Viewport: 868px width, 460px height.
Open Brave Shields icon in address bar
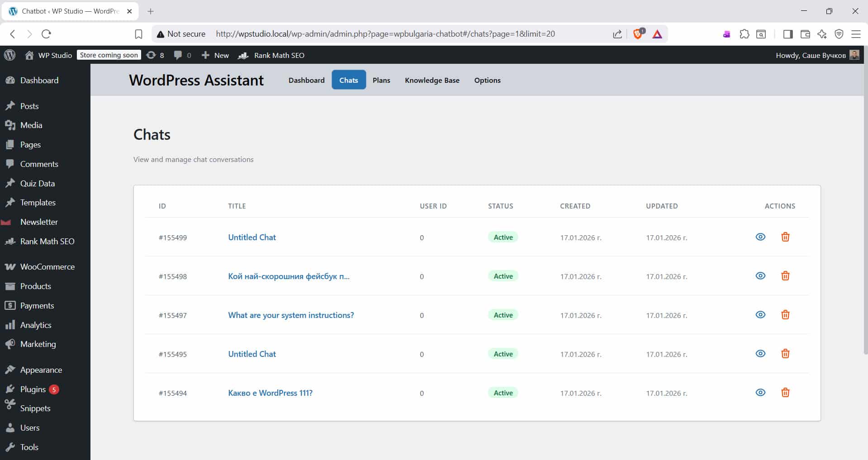[x=638, y=34]
